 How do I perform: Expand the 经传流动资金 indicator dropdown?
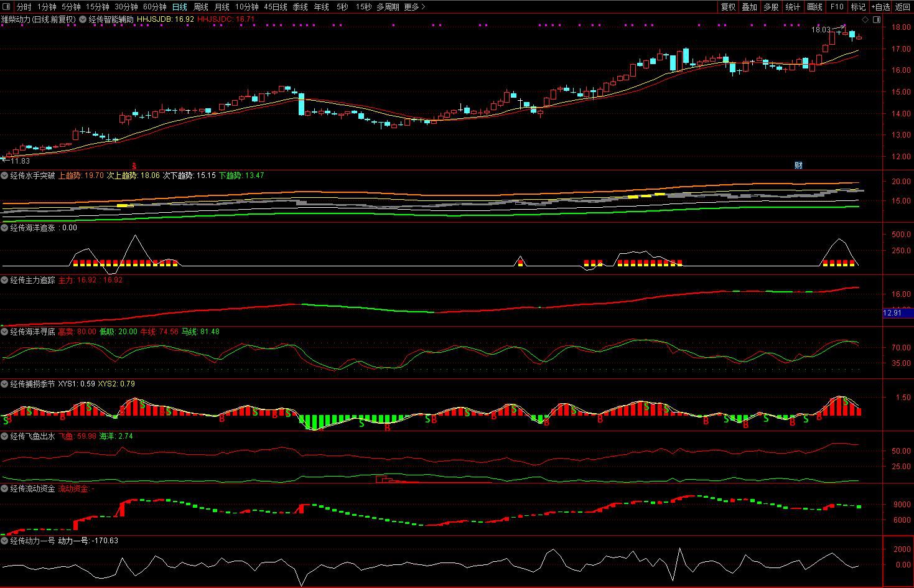pos(5,488)
